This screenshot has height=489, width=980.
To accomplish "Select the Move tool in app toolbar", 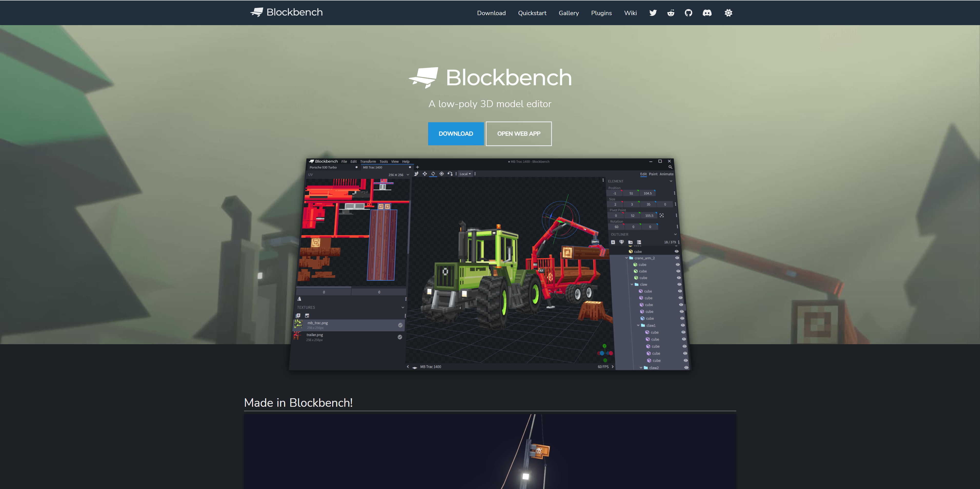I will tap(416, 174).
